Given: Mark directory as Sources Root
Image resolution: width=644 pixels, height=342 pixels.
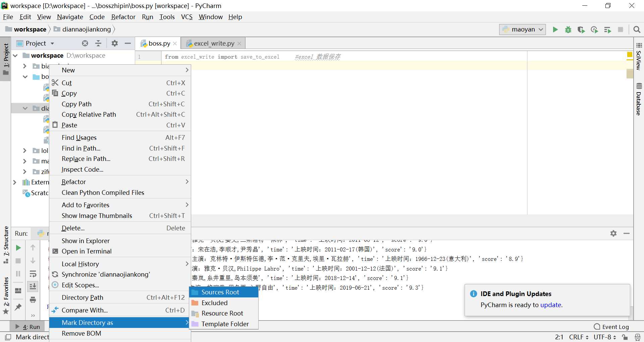Looking at the screenshot, I should [x=224, y=292].
